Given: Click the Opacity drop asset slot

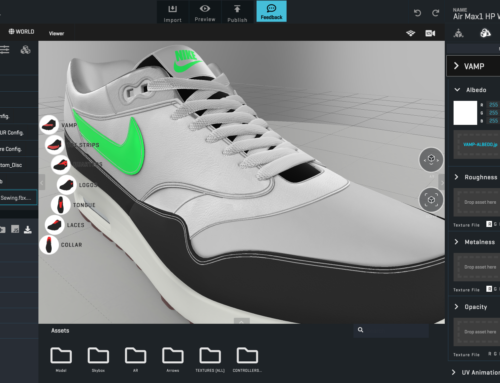Looking at the screenshot, I should tap(477, 332).
